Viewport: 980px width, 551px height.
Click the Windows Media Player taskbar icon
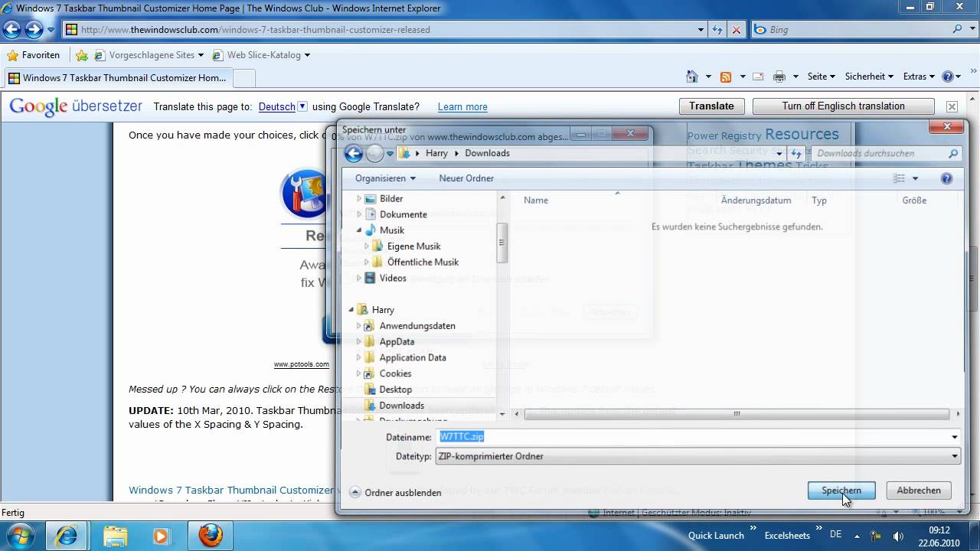161,536
